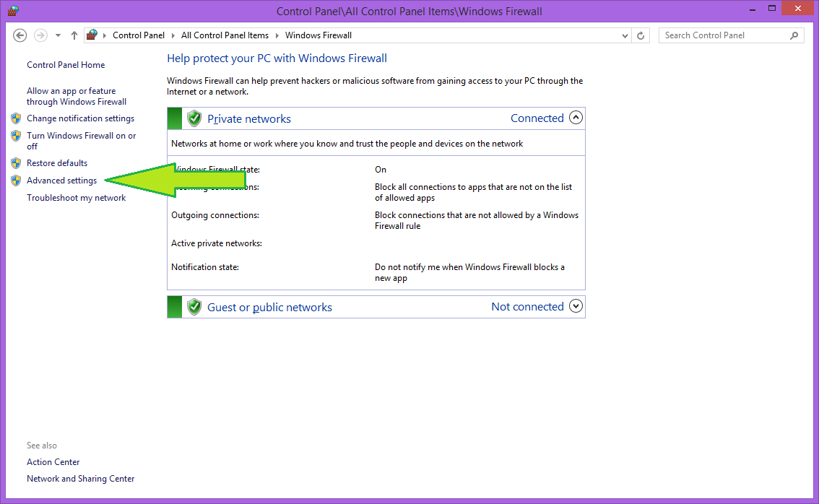Viewport: 819px width, 504px height.
Task: Click Windows Firewall breadcrumb
Action: point(318,35)
